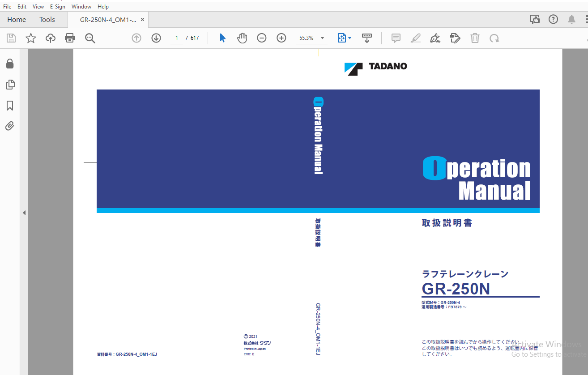Expand the left navigation pane arrow
588x375 pixels.
point(24,213)
